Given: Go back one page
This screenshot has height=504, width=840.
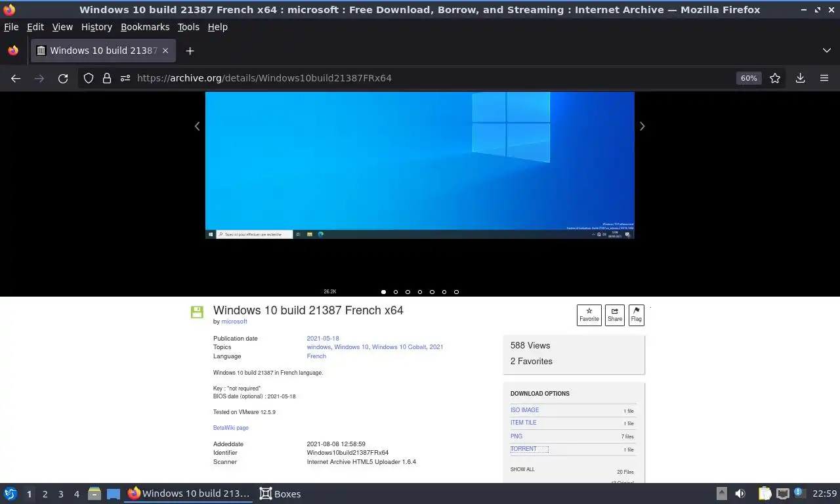Looking at the screenshot, I should coord(16,78).
